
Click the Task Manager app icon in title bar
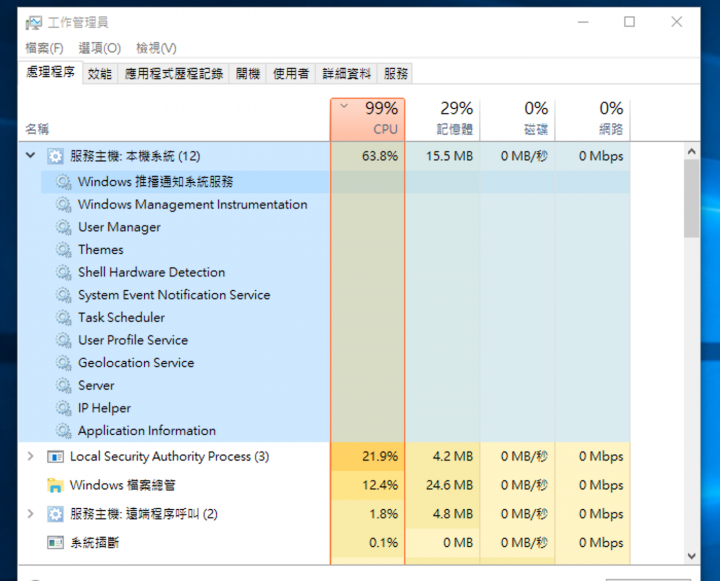coord(34,23)
